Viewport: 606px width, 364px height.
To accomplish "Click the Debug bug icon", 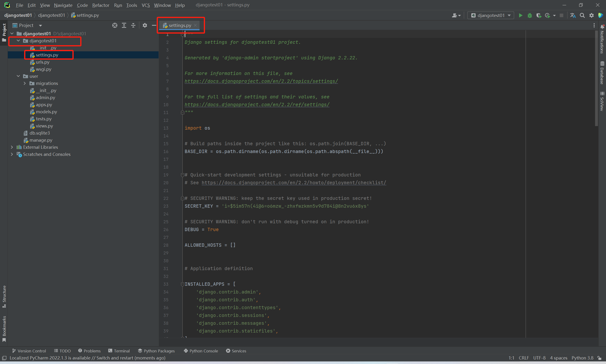I will tap(530, 15).
